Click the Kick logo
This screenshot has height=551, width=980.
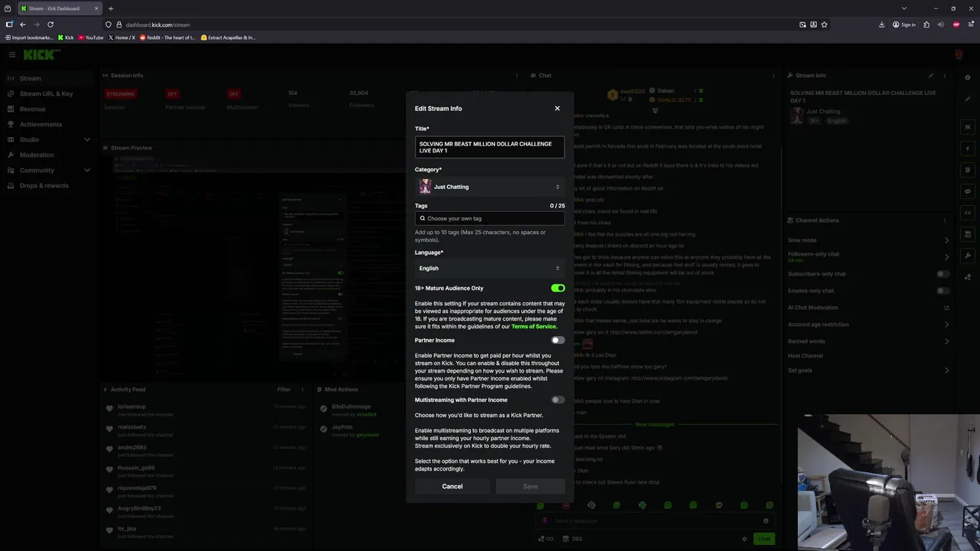coord(39,54)
